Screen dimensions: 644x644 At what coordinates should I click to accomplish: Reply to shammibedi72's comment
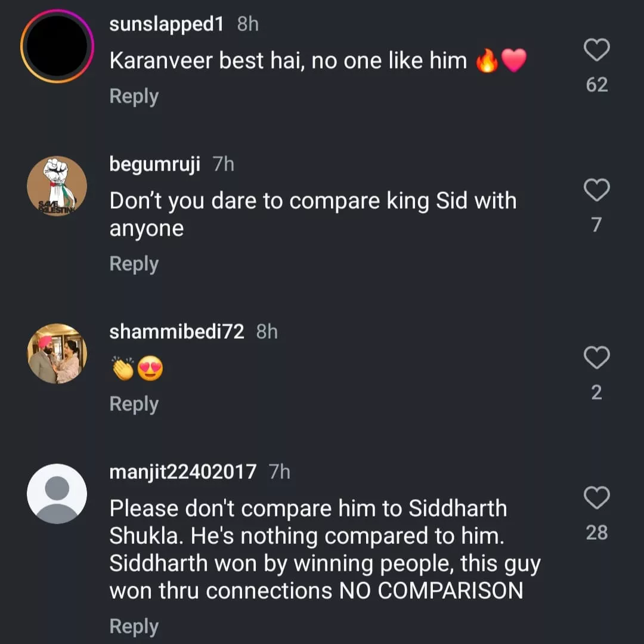[x=134, y=404]
